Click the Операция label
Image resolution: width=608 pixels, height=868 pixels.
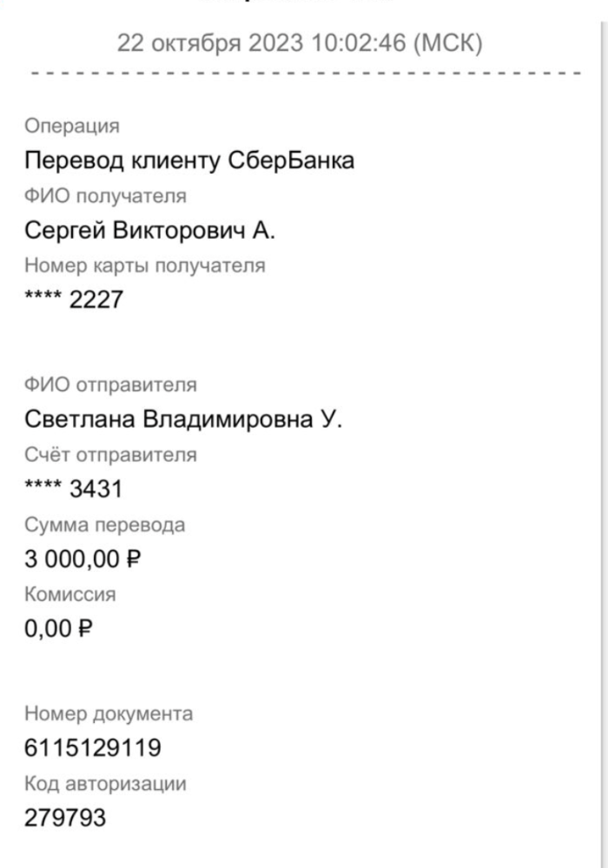click(72, 127)
